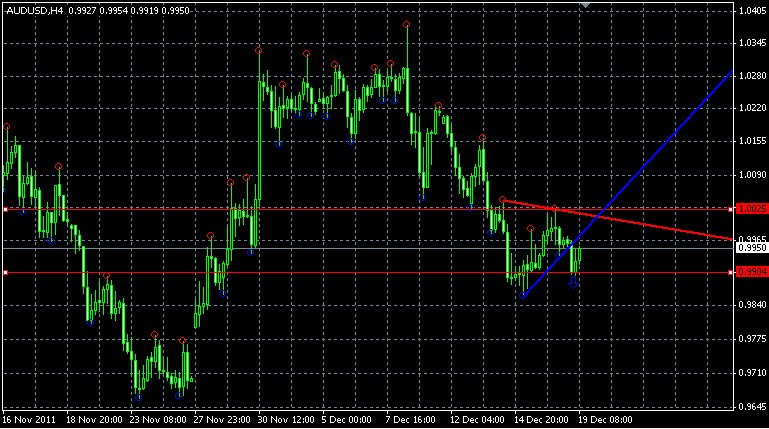Select red fractal circle at the highest peak
Image resolution: width=769 pixels, height=429 pixels.
pyautogui.click(x=407, y=25)
